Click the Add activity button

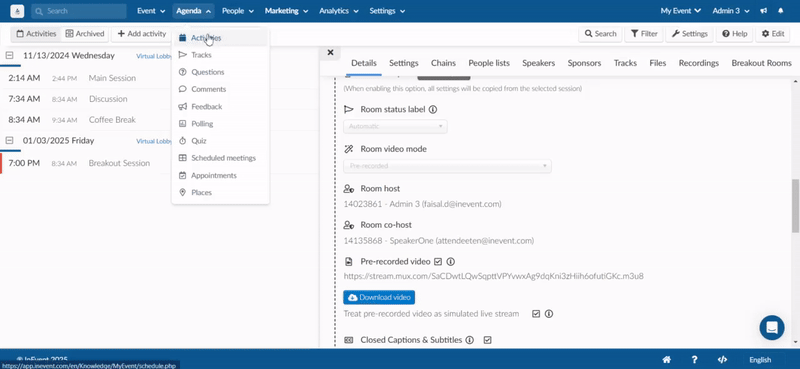142,34
